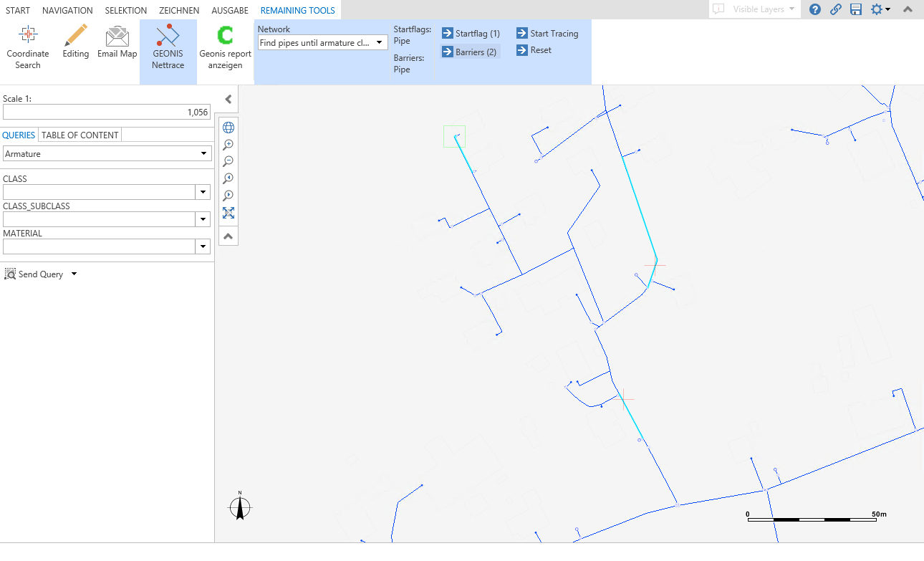This screenshot has width=924, height=561.
Task: Open Geonis report anzeigen
Action: 225,44
